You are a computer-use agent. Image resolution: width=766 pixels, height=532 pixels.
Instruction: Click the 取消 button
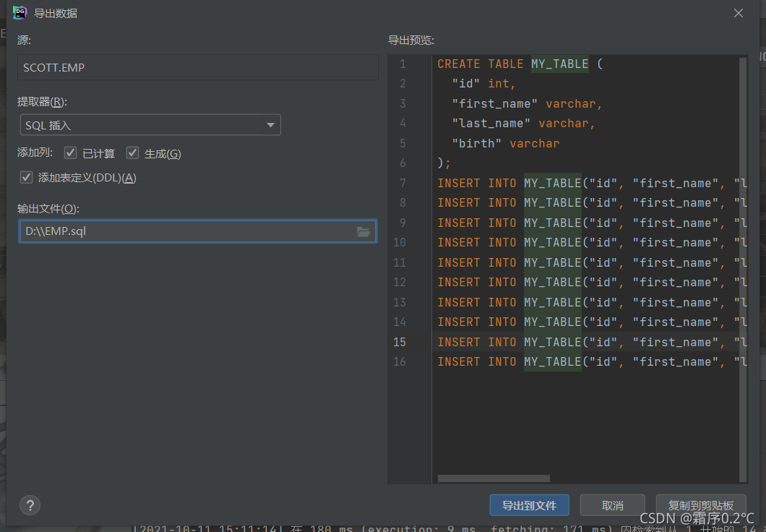pos(612,505)
